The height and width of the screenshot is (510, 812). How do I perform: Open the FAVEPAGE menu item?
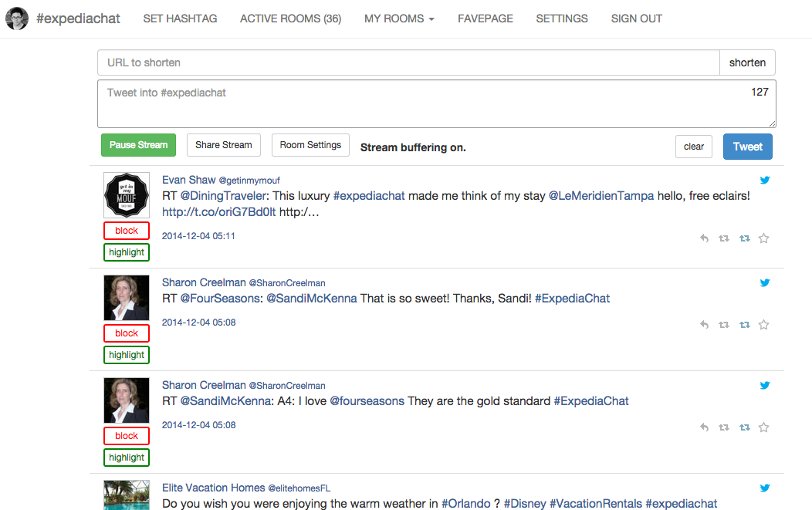(x=485, y=19)
